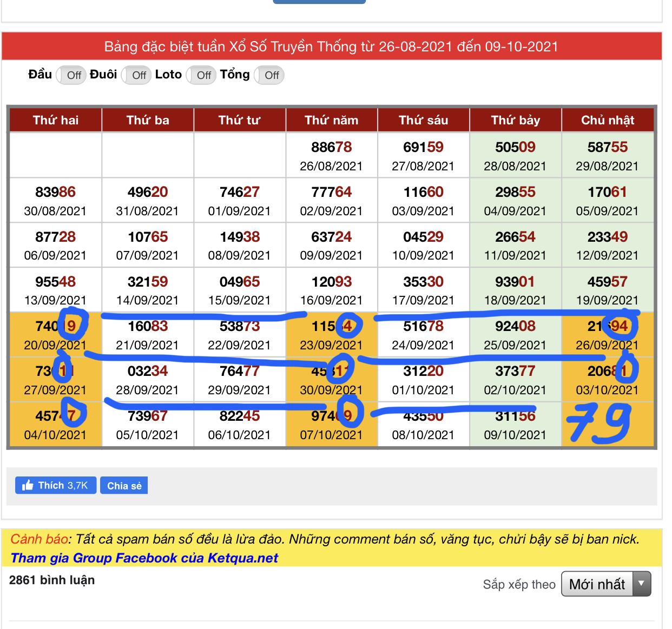The height and width of the screenshot is (629, 672).
Task: Click result 50509 on 28/08/2021
Action: 515,155
